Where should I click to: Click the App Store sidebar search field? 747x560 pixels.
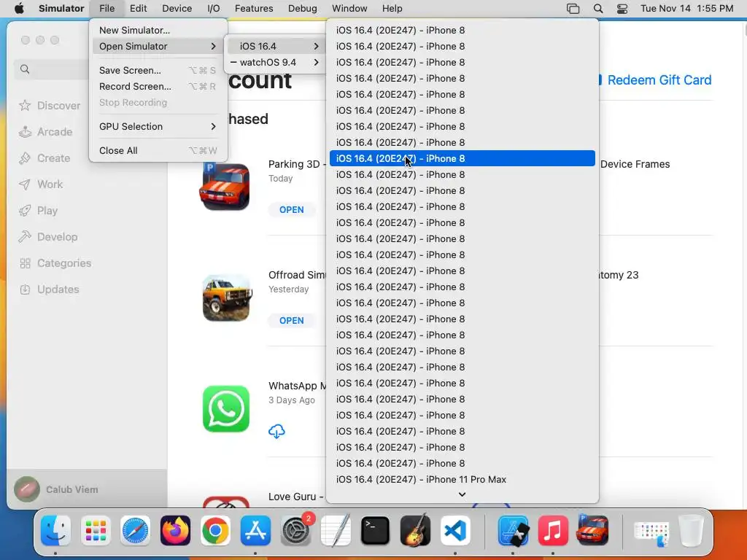tap(53, 69)
